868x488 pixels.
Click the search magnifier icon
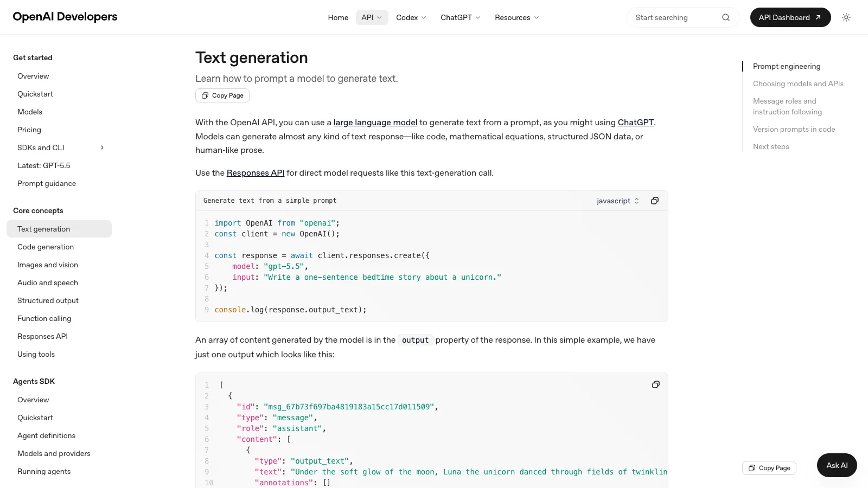click(x=726, y=17)
